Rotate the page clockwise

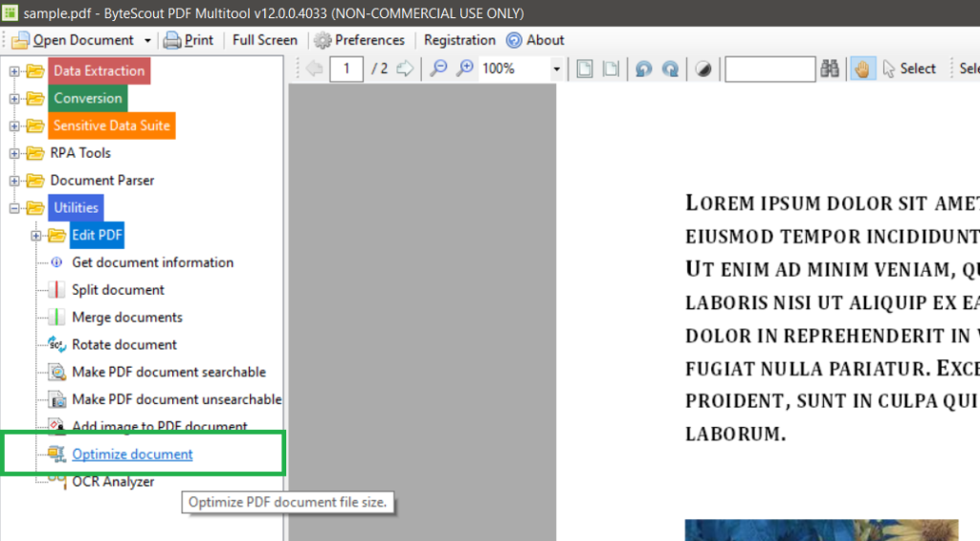(x=671, y=69)
